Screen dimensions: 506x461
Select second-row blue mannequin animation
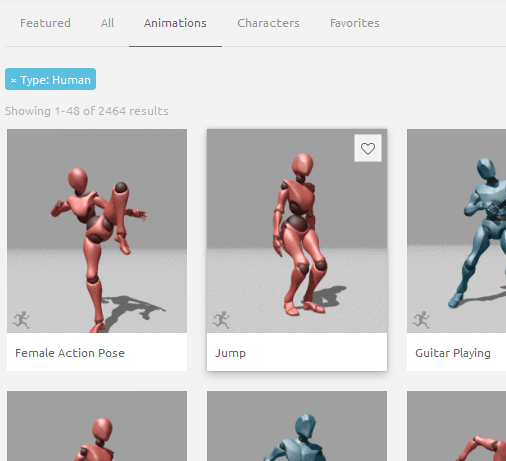[x=297, y=426]
